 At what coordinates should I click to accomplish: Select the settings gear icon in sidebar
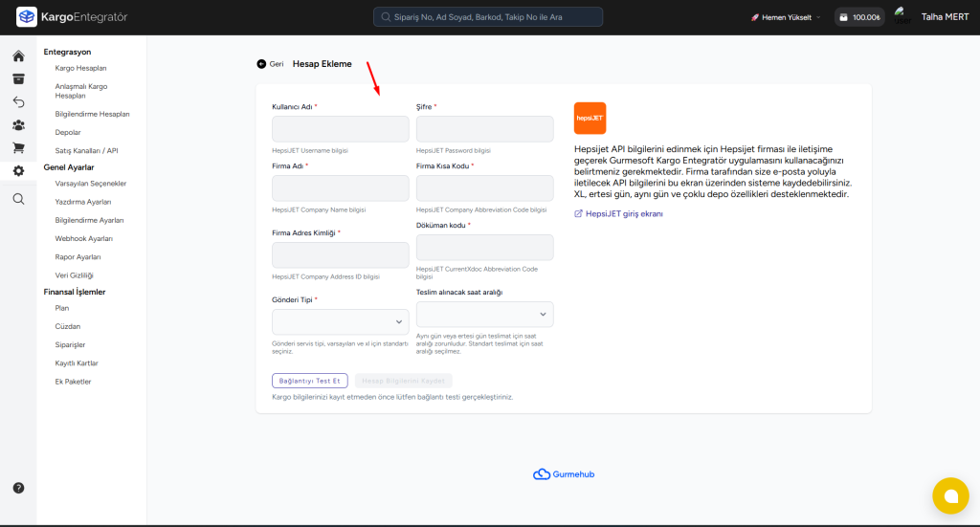[x=18, y=171]
